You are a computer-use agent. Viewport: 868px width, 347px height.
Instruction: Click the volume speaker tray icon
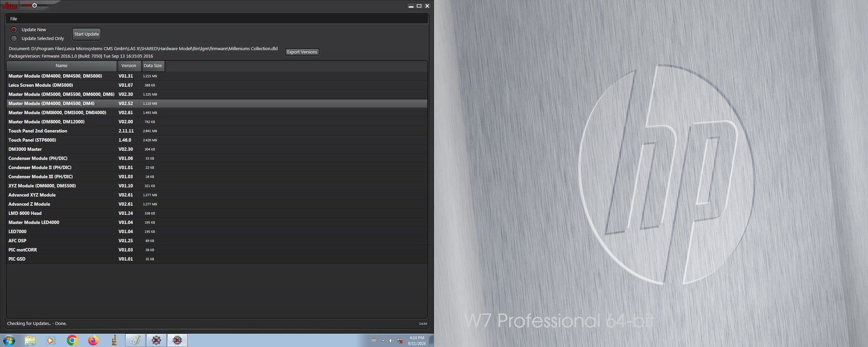[391, 340]
